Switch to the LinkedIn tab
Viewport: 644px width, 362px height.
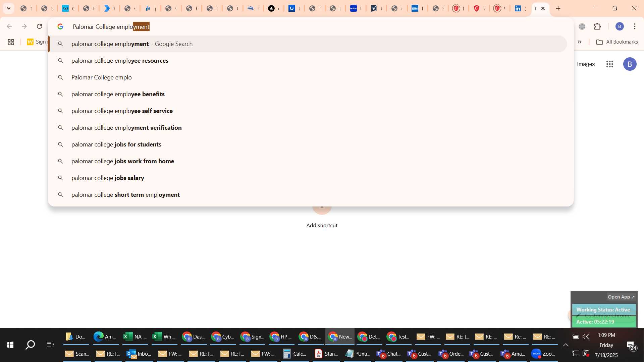pos(520,8)
